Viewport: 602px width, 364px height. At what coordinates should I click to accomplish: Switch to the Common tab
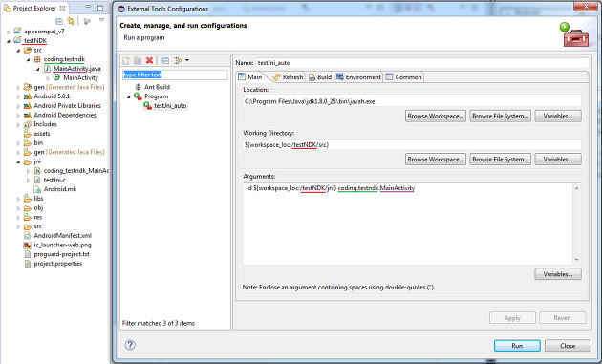tap(403, 77)
